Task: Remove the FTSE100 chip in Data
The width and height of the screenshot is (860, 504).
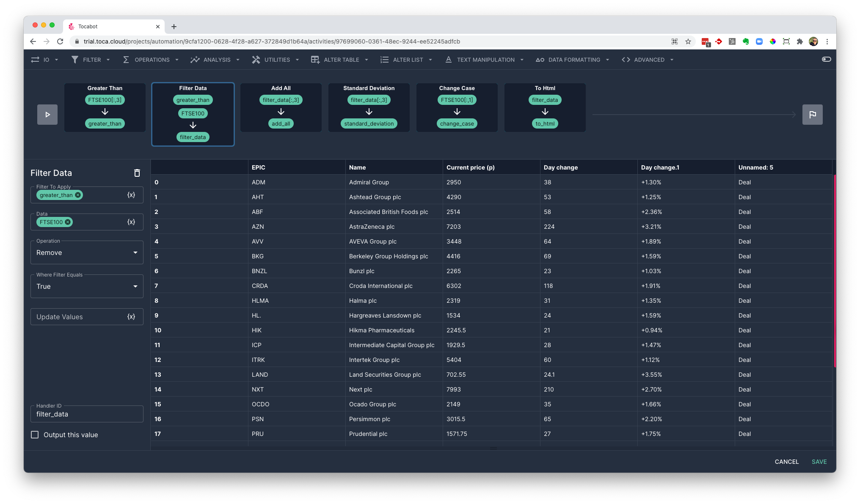Action: click(68, 222)
